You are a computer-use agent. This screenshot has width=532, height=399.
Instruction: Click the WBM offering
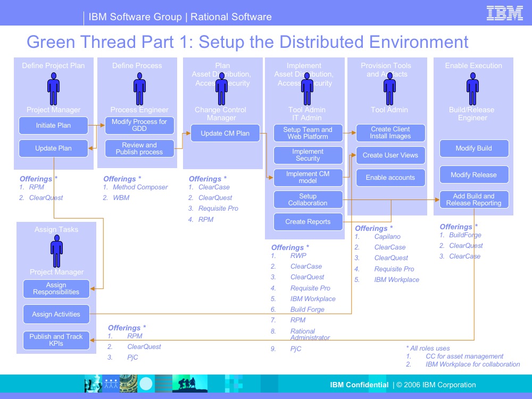pyautogui.click(x=121, y=198)
